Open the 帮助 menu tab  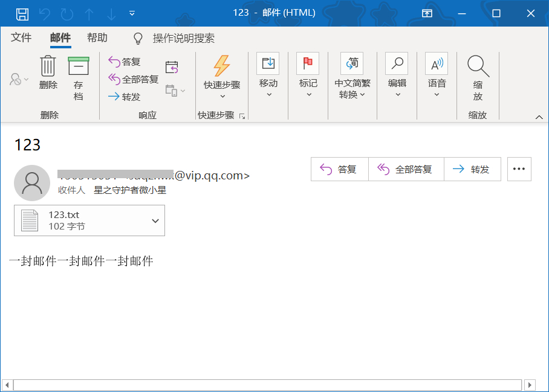[98, 37]
